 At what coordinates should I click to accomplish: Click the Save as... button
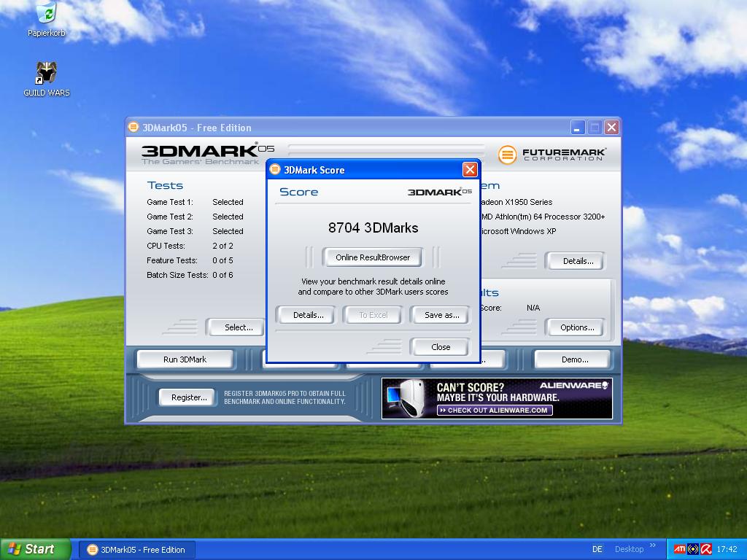pos(441,315)
